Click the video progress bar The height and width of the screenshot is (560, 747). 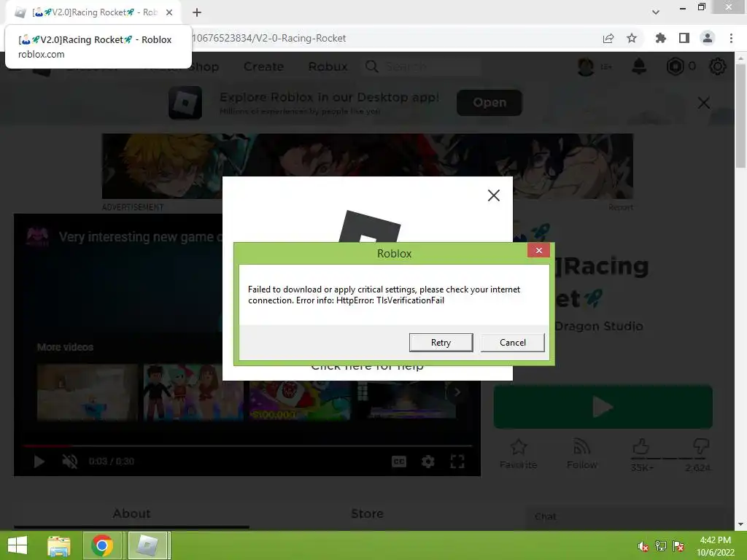[247, 446]
